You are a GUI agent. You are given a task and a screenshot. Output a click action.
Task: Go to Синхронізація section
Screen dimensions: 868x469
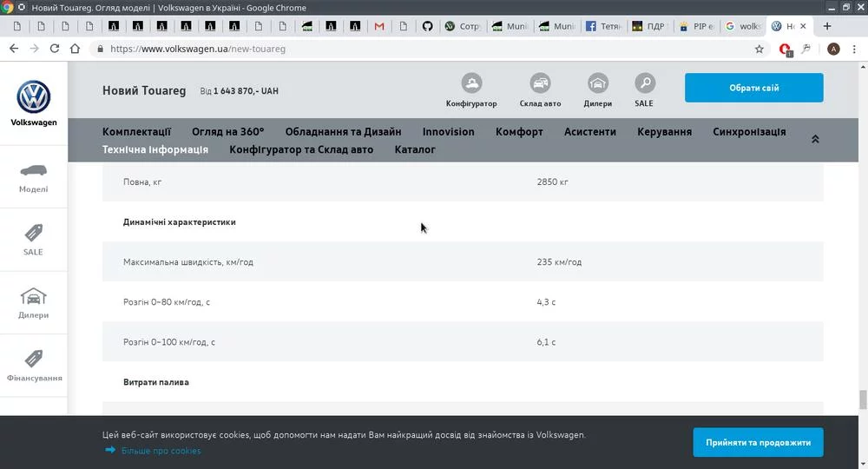[x=749, y=132]
